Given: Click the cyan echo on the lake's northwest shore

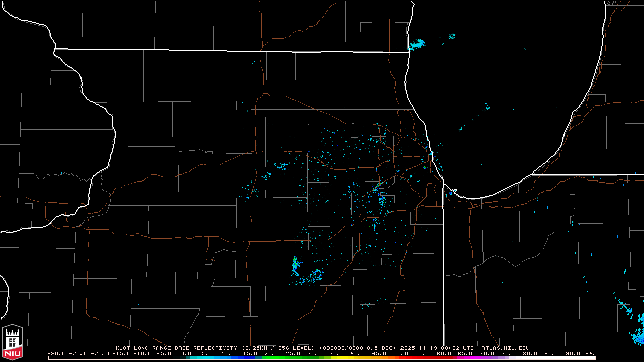Looking at the screenshot, I should point(416,45).
